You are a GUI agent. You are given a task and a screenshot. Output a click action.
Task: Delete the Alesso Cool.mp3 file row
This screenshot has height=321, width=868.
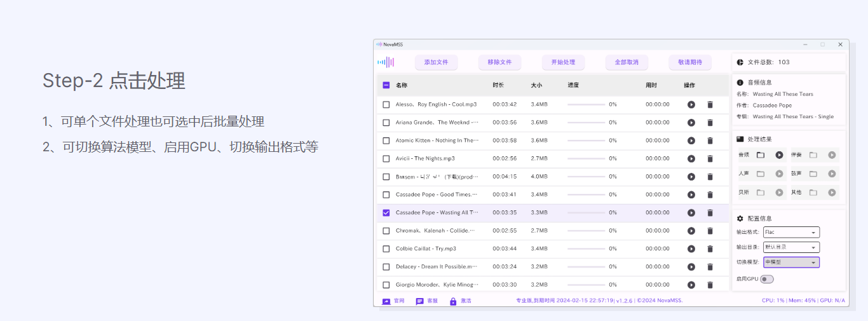pos(710,104)
